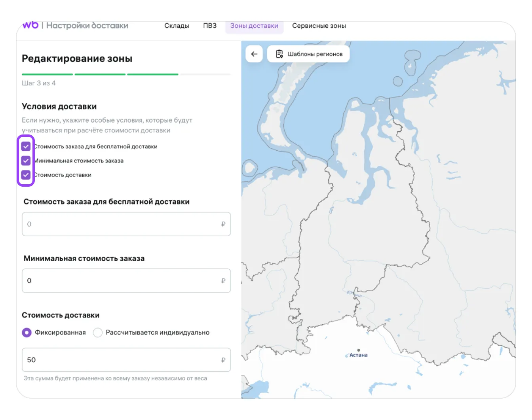Click the delivery cost field showing 50
The width and height of the screenshot is (532, 420).
tap(126, 360)
